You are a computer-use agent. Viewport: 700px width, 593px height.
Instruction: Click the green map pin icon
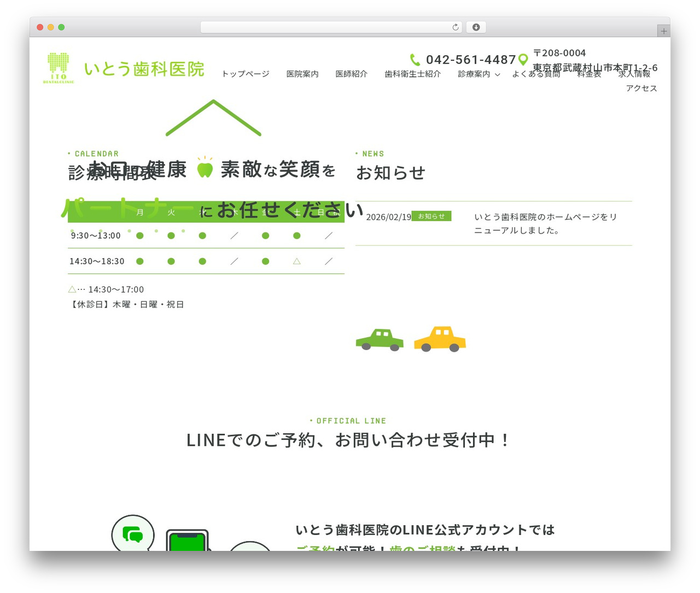pos(523,60)
